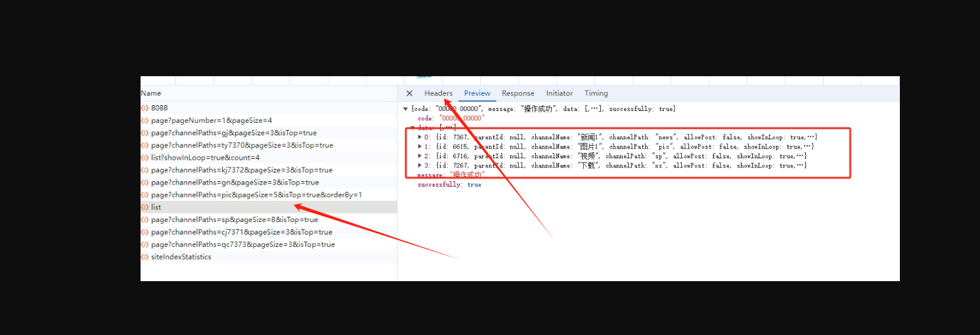Click the JSON icon beside list?showInLoop=true&count=4

point(145,158)
